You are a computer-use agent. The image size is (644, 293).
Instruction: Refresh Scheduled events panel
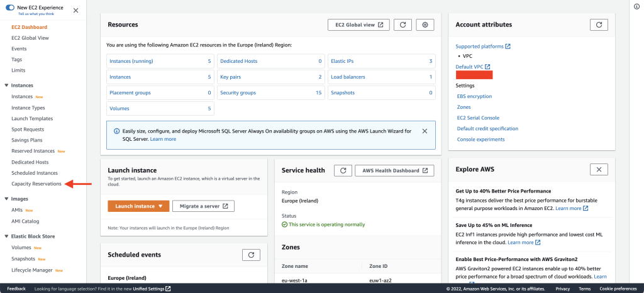[251, 255]
